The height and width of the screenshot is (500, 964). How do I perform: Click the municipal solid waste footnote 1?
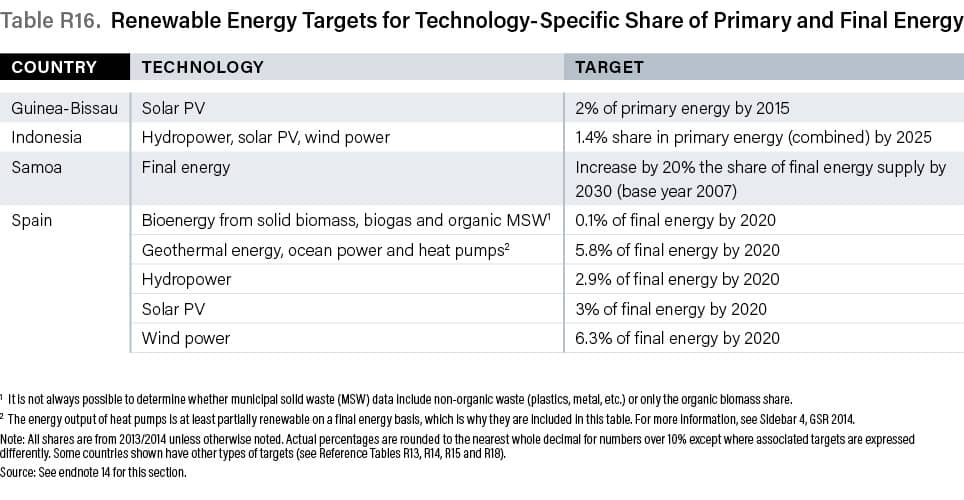point(420,399)
